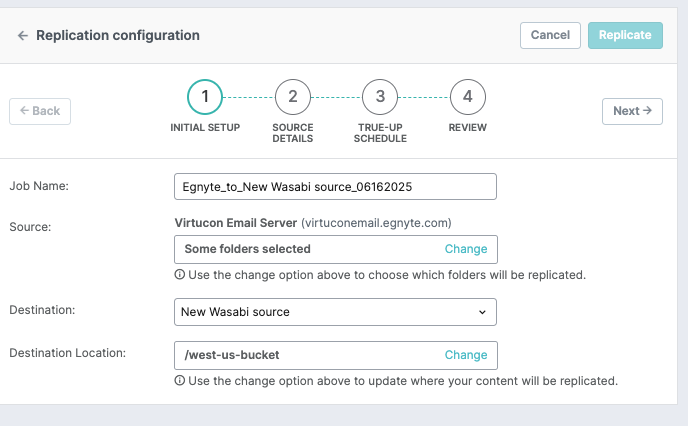
Task: Open step 3 True-Up Schedule circle
Action: [x=380, y=97]
